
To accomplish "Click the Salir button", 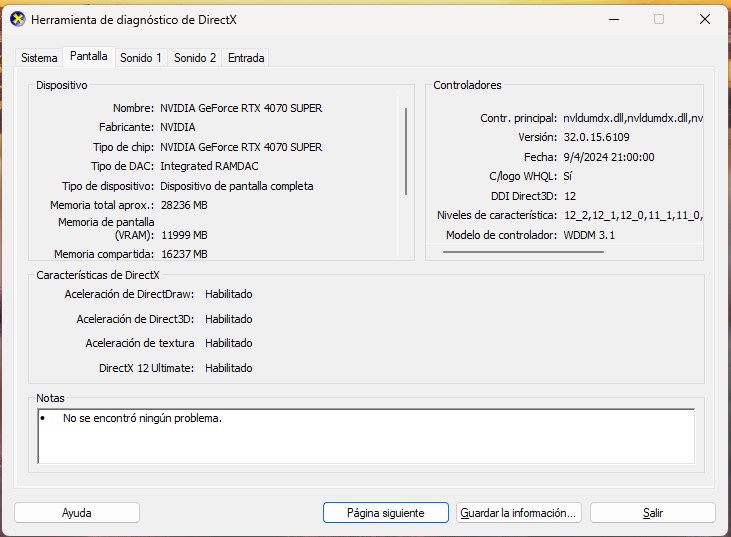I will (653, 513).
